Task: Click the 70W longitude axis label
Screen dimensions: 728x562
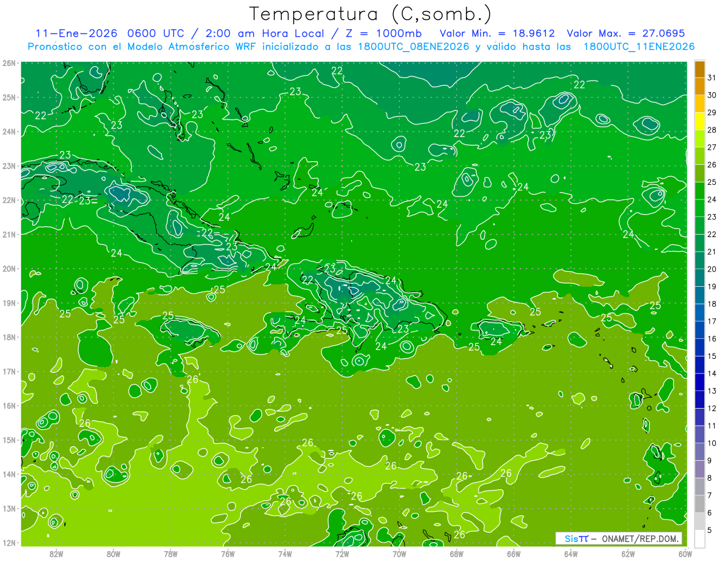Action: (399, 554)
